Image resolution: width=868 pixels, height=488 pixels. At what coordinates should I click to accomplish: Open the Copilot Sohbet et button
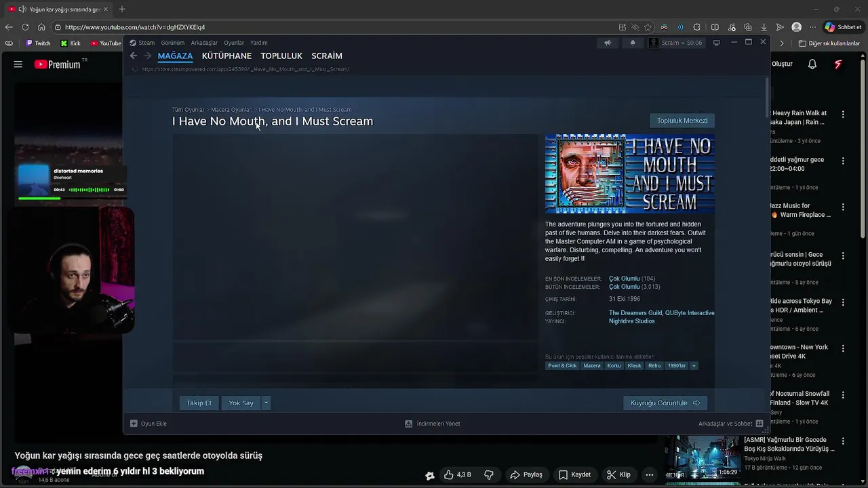click(x=843, y=27)
